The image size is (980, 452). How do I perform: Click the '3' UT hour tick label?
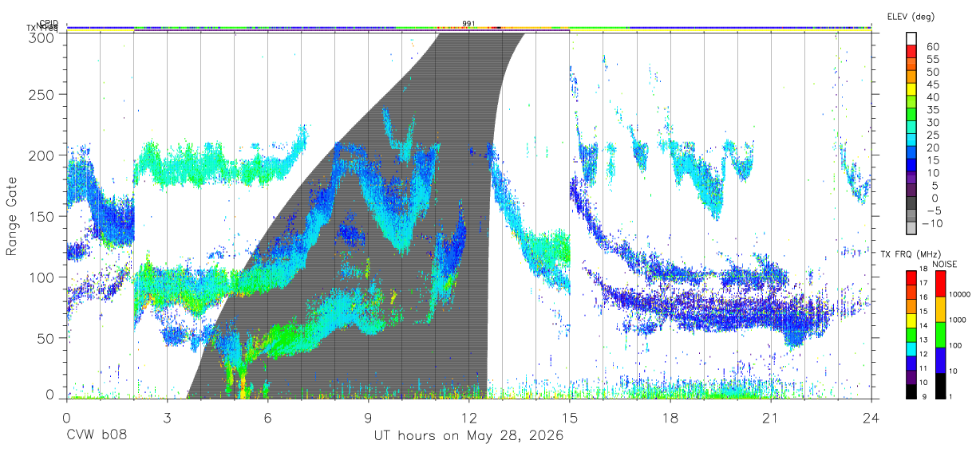(167, 418)
